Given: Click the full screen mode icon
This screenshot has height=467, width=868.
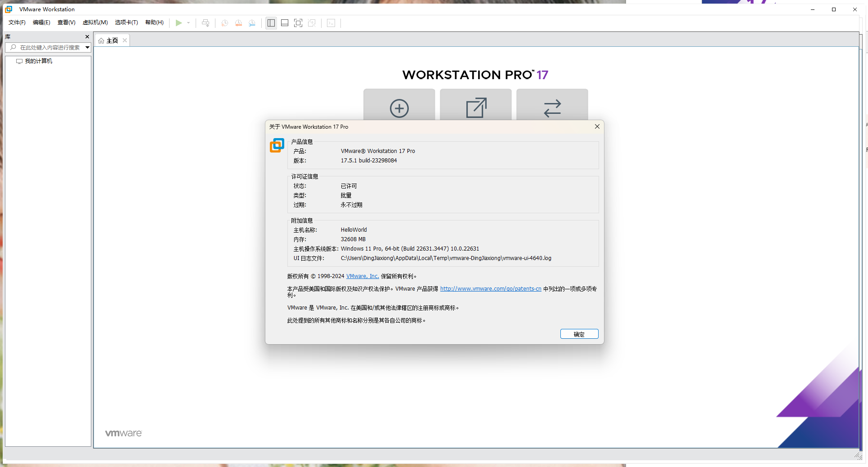Looking at the screenshot, I should coord(298,23).
